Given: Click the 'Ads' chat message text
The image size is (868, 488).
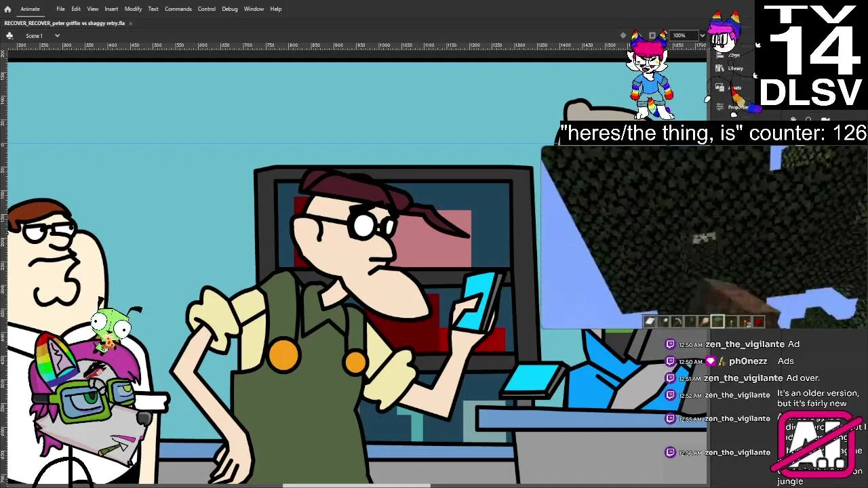Looking at the screenshot, I should click(785, 361).
